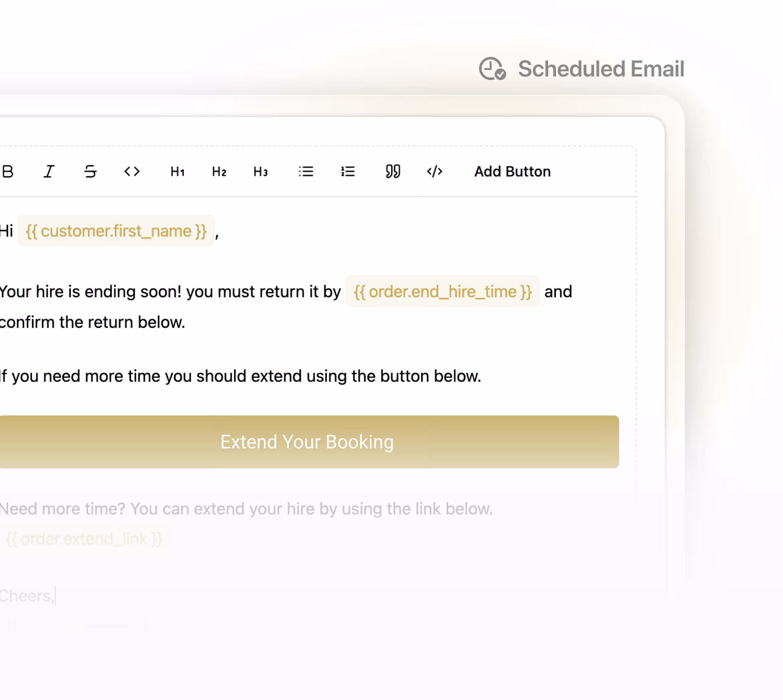Place cursor after the word Cheers
The width and height of the screenshot is (783, 700).
(55, 596)
